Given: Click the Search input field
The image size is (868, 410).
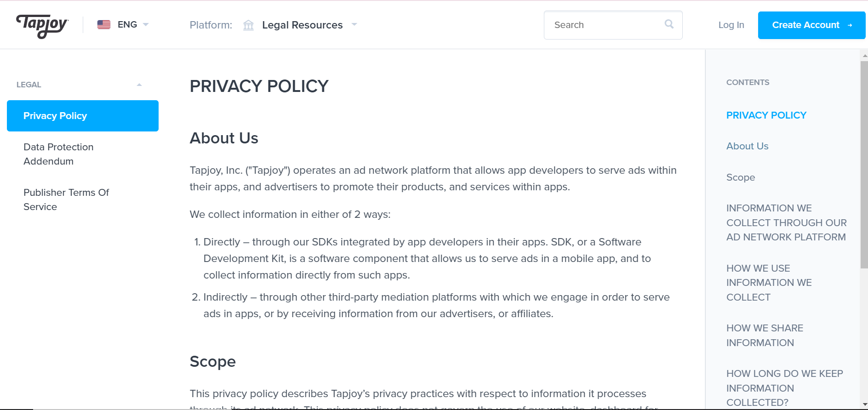Looking at the screenshot, I should (613, 25).
